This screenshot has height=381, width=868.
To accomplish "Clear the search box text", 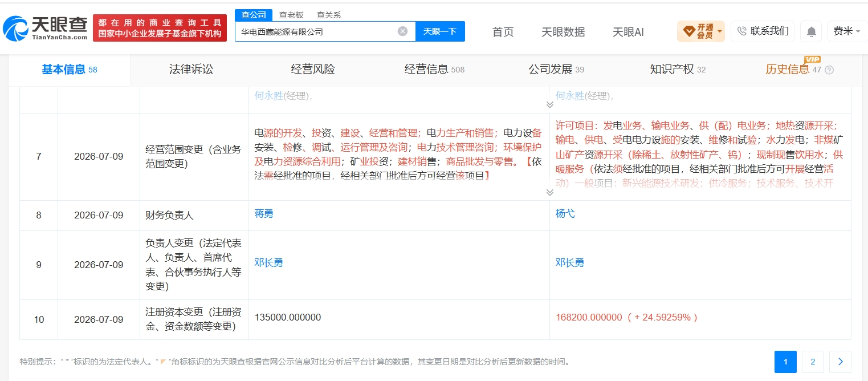I will coord(402,31).
